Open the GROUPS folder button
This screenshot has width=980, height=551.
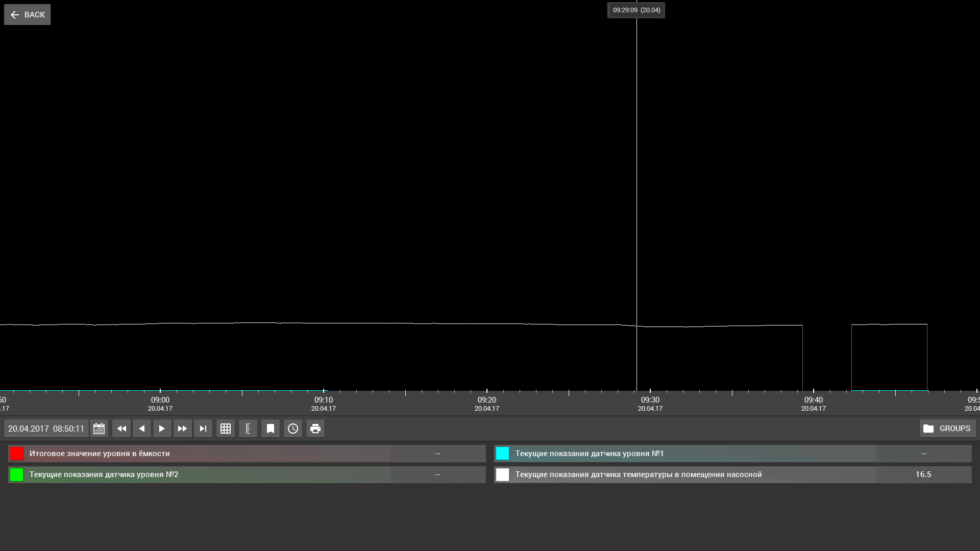pyautogui.click(x=947, y=429)
